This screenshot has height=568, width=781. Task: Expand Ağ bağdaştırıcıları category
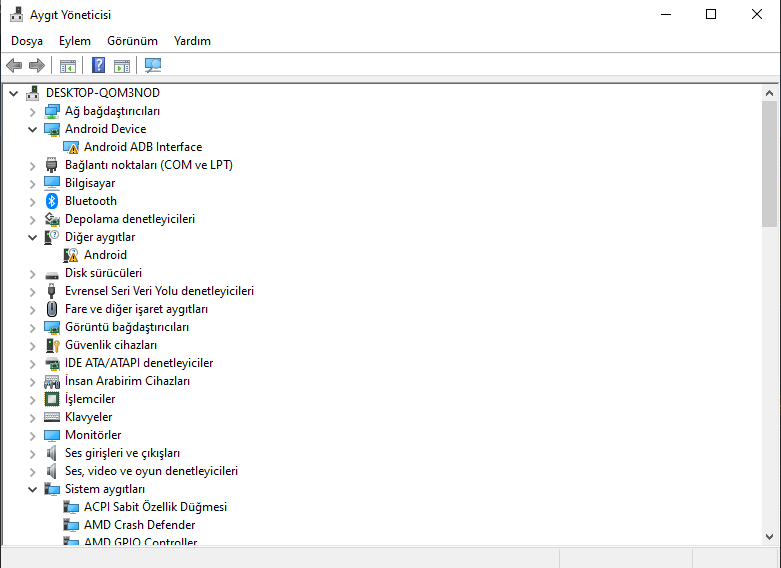[x=32, y=112]
